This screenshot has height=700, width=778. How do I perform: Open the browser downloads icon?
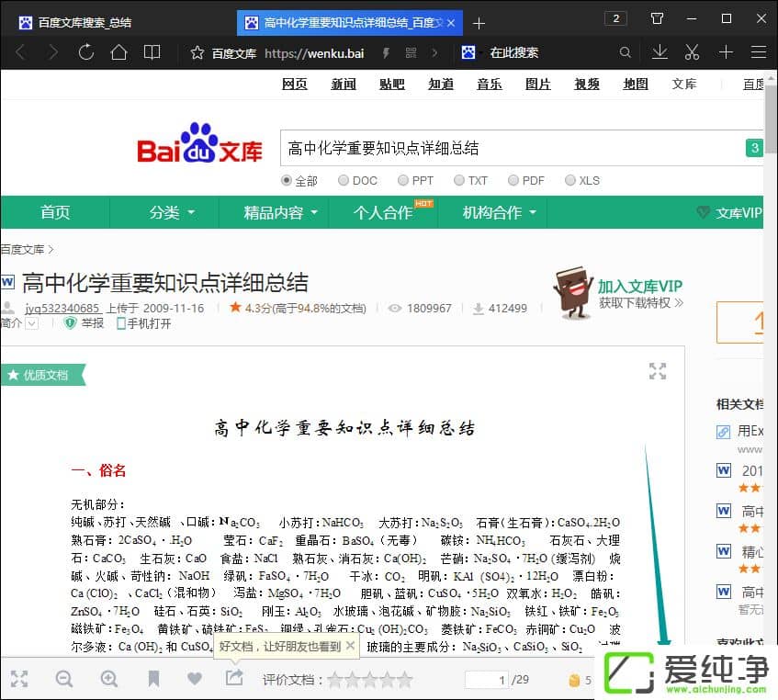point(660,52)
